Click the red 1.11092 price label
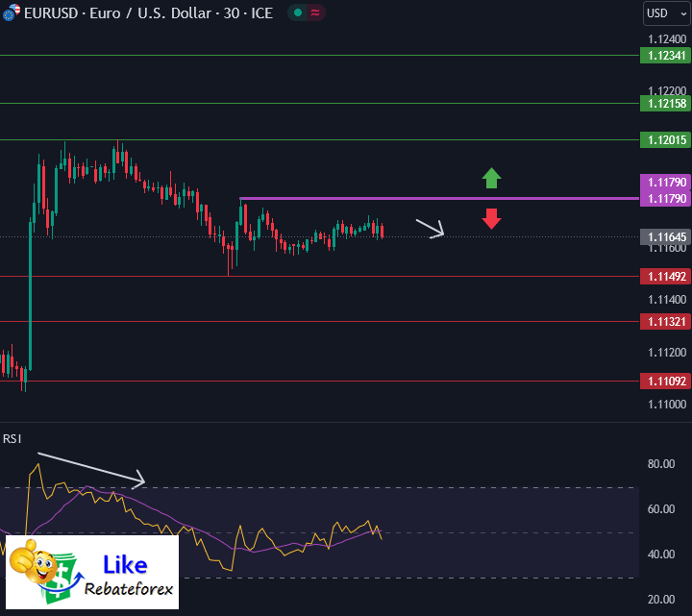This screenshot has height=616, width=692. click(664, 382)
